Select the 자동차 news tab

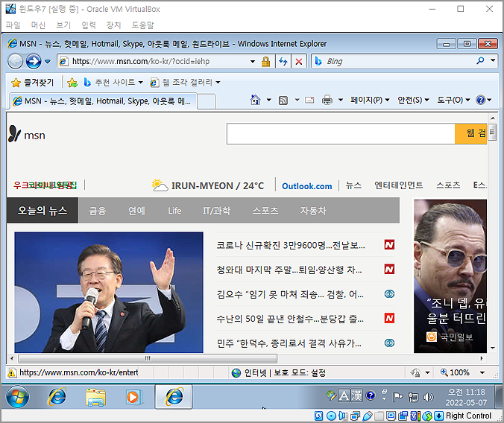[x=313, y=211]
